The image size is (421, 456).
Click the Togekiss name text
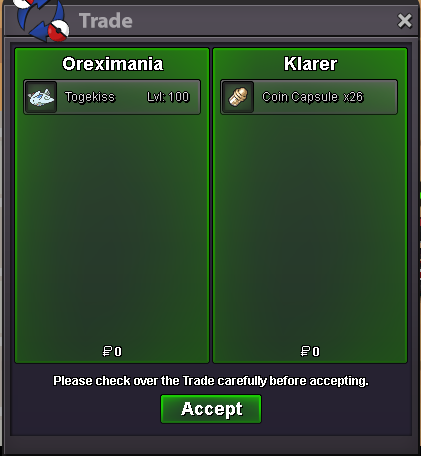click(x=90, y=97)
